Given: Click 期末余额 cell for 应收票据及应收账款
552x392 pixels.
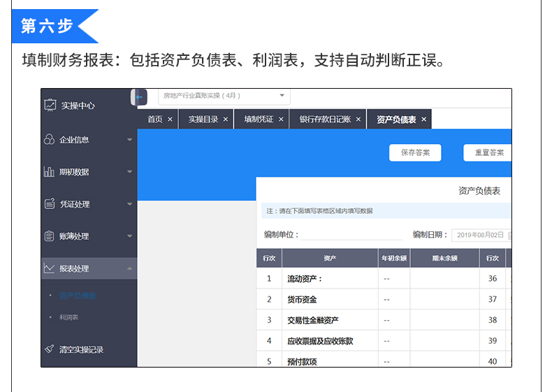Looking at the screenshot, I should pos(444,341).
